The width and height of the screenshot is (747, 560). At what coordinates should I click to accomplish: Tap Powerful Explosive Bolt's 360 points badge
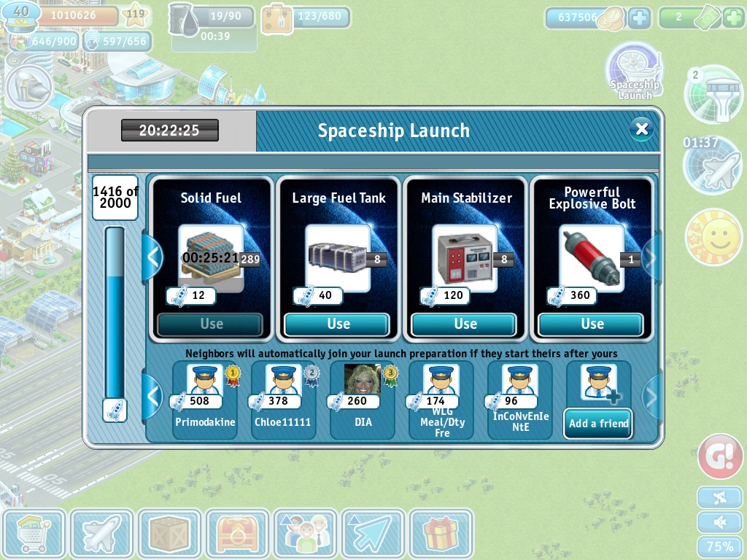point(572,296)
